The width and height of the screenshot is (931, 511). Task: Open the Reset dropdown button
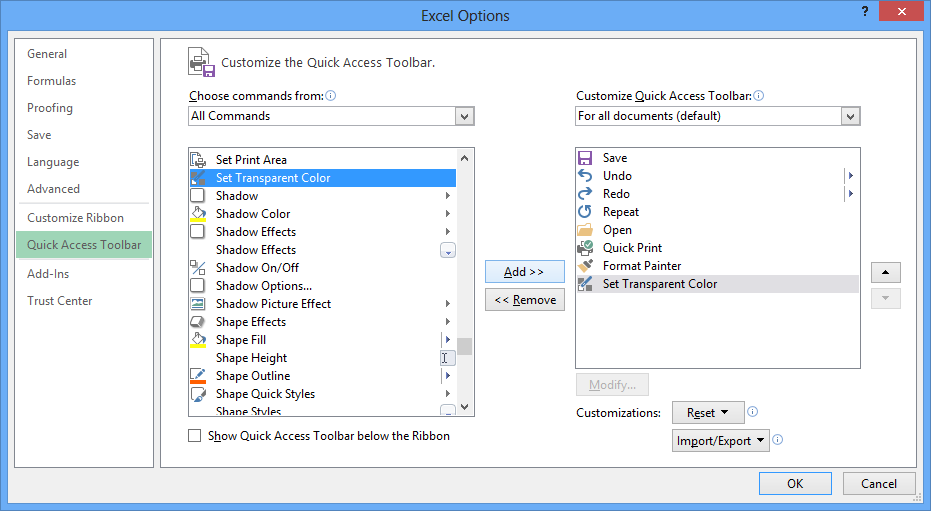(x=708, y=412)
